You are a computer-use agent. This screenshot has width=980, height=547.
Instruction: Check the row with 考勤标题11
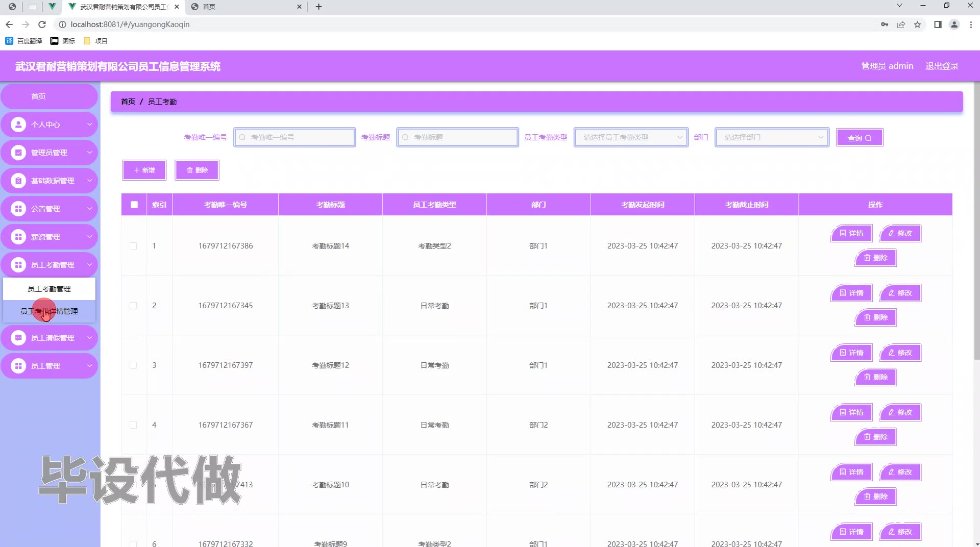pos(133,425)
